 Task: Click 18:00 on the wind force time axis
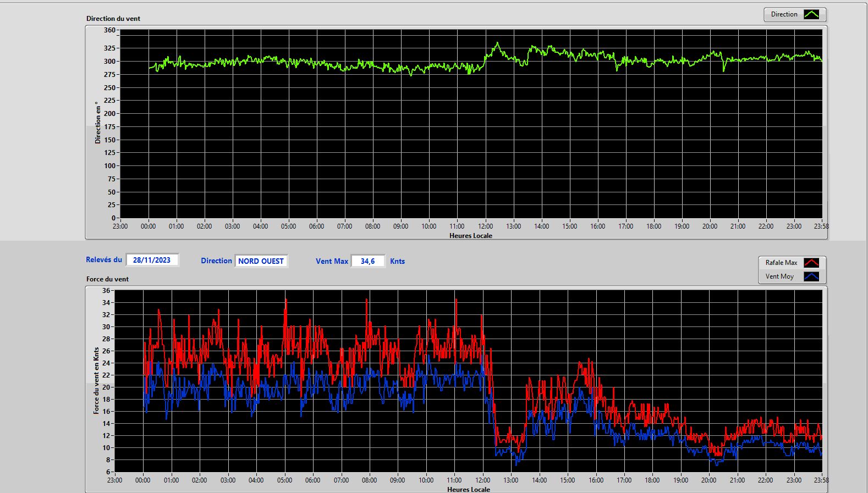[652, 480]
